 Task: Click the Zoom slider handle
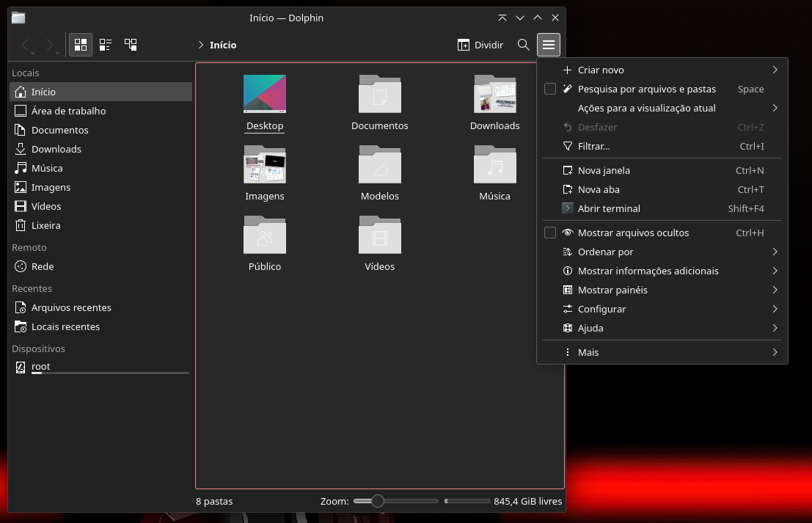click(377, 501)
